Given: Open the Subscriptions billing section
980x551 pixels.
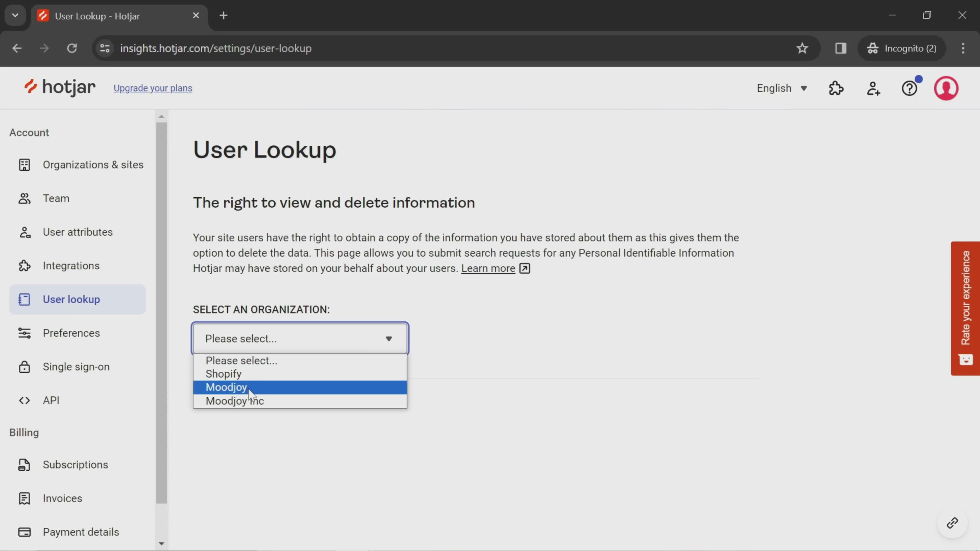Looking at the screenshot, I should coord(75,464).
